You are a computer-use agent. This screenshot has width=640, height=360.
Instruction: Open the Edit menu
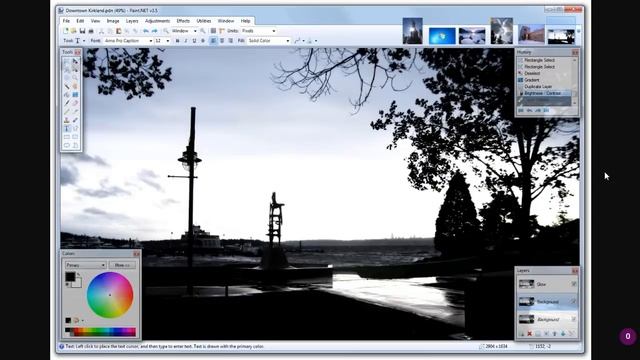(80, 21)
